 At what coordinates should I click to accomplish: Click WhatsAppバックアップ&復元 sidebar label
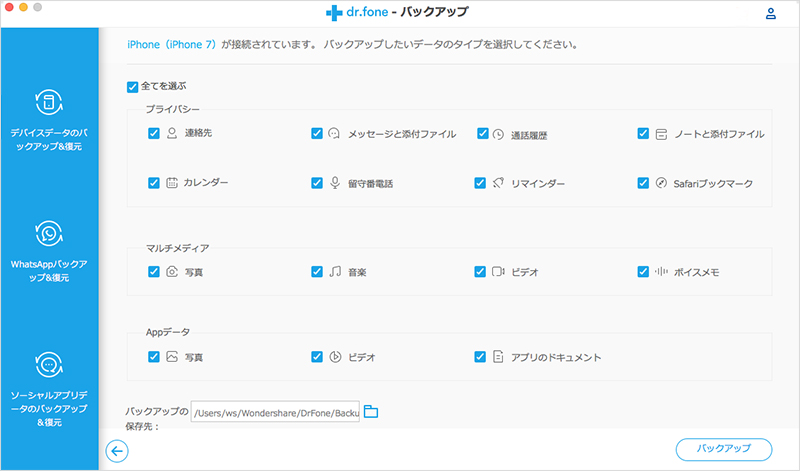pyautogui.click(x=49, y=271)
